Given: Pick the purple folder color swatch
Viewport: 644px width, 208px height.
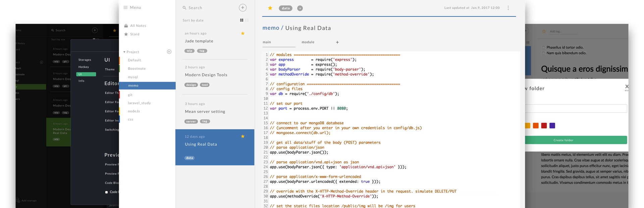Looking at the screenshot, I should point(552,126).
